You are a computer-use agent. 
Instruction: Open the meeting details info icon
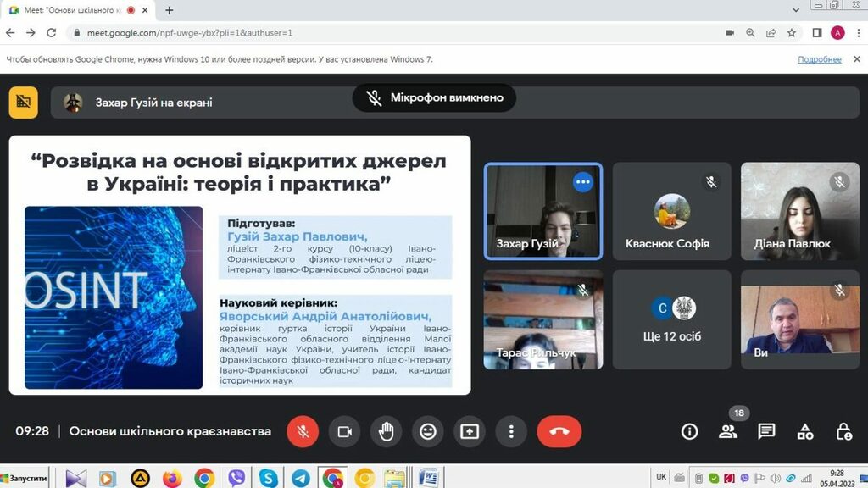(x=689, y=431)
